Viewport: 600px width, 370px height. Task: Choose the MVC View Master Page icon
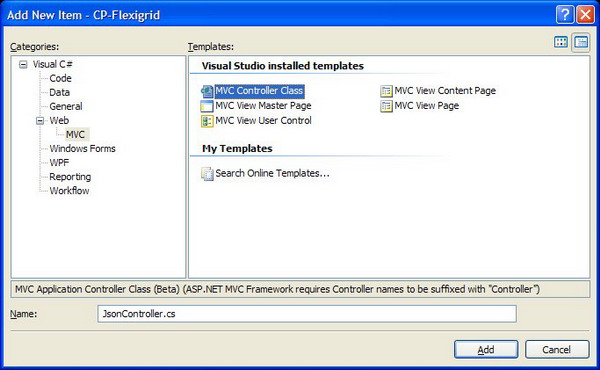207,106
